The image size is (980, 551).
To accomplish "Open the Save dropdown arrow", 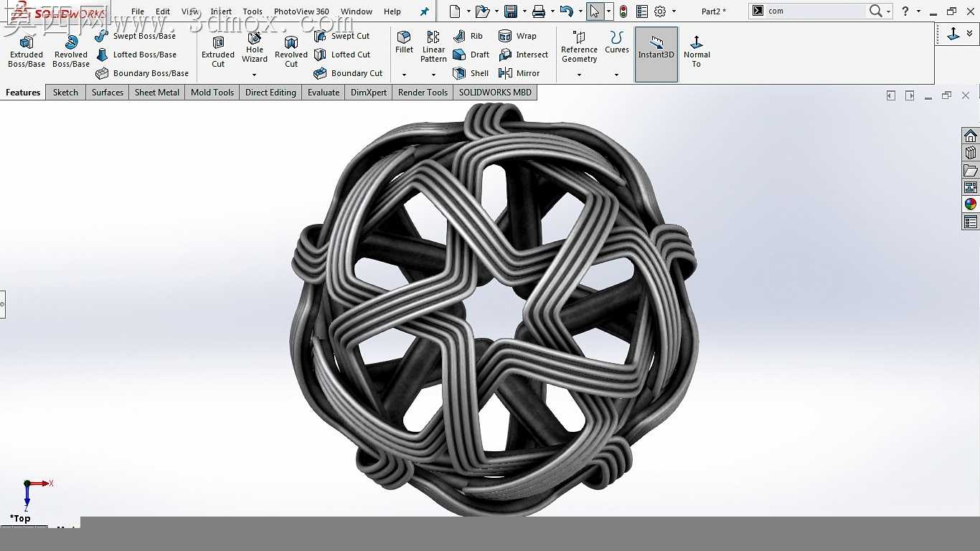I will (525, 11).
